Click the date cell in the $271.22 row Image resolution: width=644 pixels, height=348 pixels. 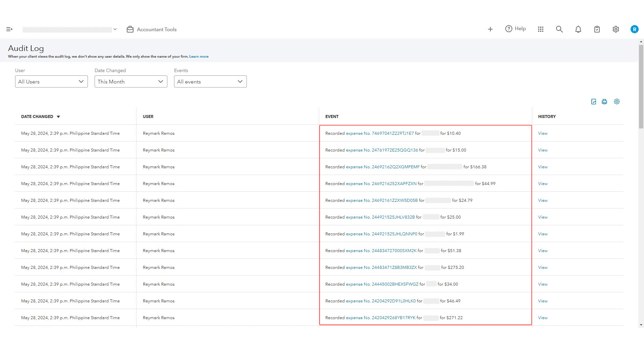click(70, 318)
